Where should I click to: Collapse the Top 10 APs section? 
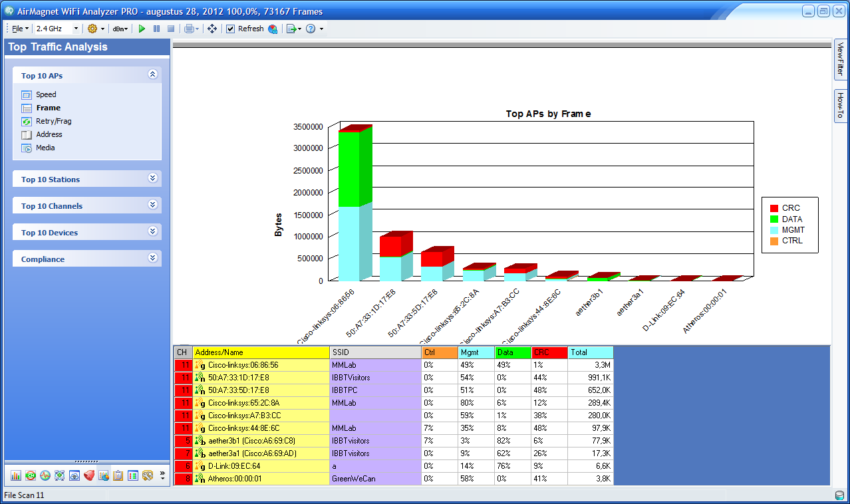[x=152, y=74]
